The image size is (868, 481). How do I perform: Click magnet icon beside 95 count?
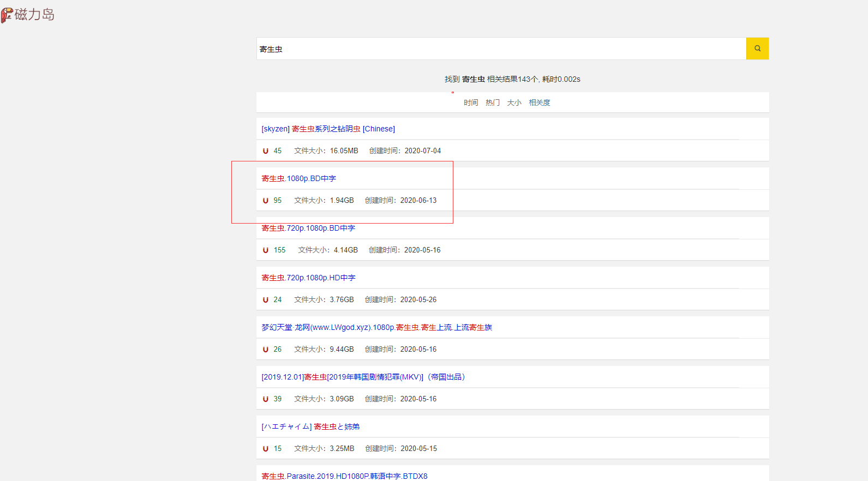click(x=266, y=201)
